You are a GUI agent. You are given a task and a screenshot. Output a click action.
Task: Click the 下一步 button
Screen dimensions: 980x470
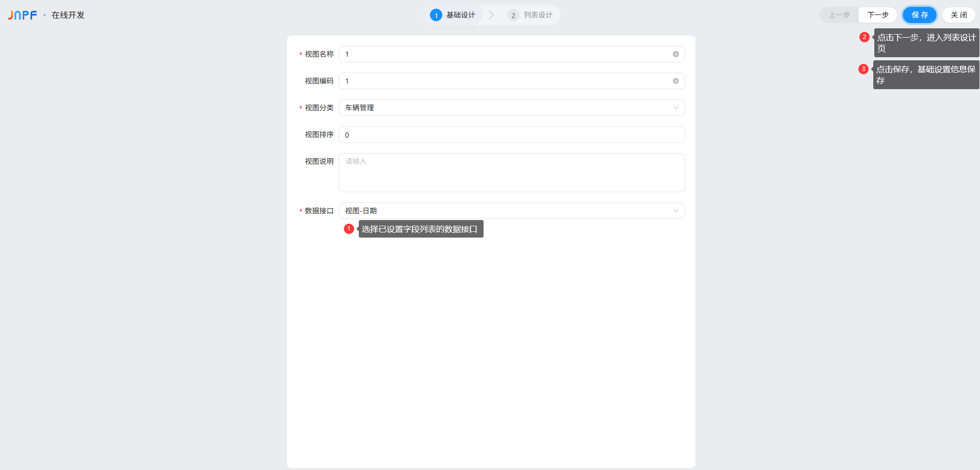click(x=878, y=15)
